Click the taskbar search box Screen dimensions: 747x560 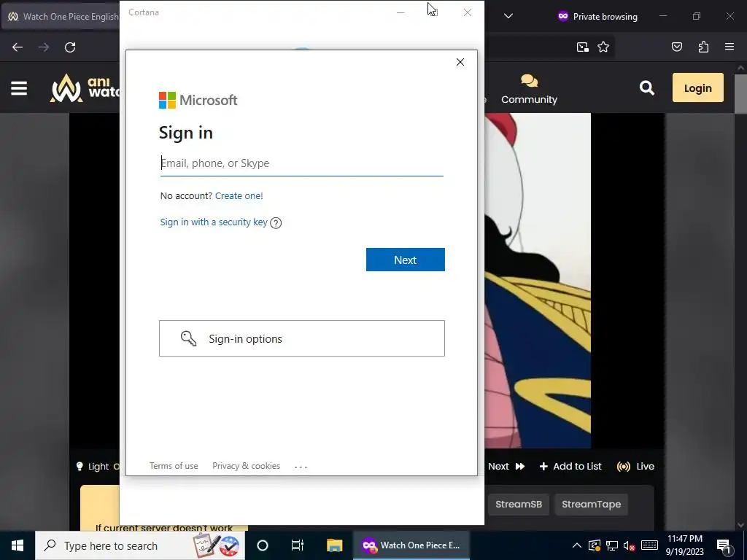tap(139, 545)
